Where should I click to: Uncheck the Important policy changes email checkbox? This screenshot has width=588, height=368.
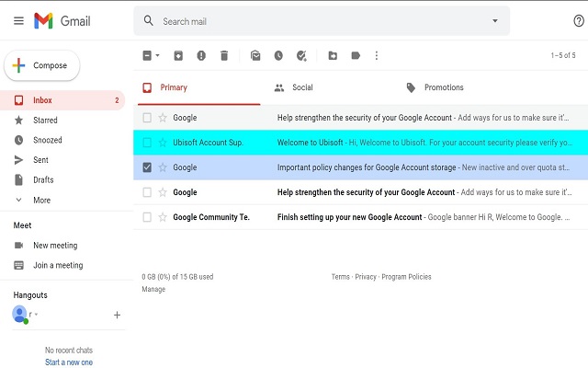[x=147, y=167]
